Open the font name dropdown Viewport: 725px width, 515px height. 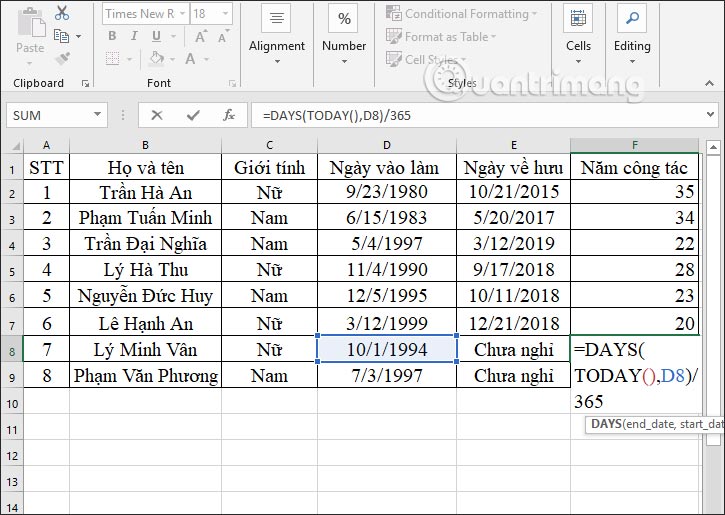coord(182,14)
